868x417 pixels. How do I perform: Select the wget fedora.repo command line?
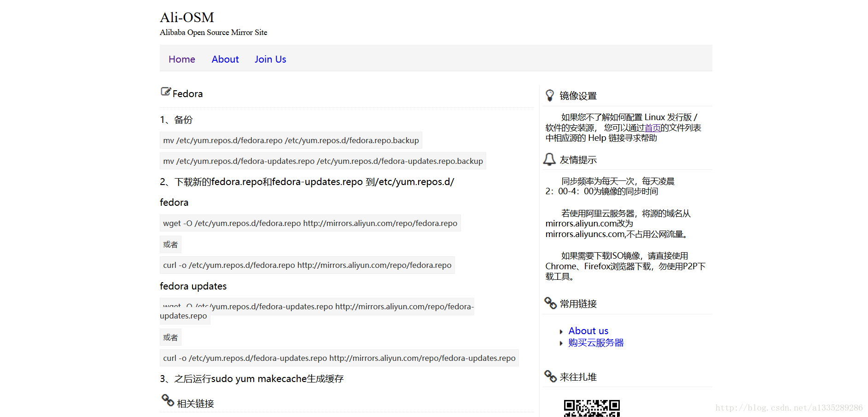(310, 223)
